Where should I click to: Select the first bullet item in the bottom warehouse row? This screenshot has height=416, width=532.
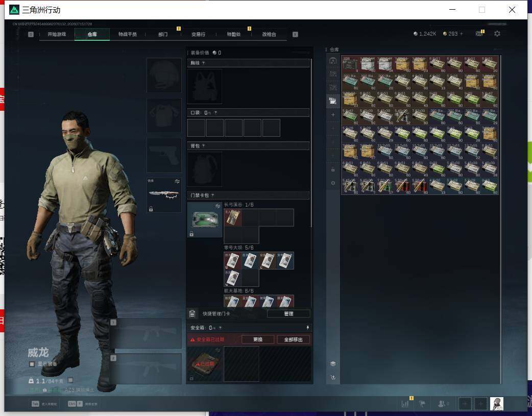tap(350, 186)
